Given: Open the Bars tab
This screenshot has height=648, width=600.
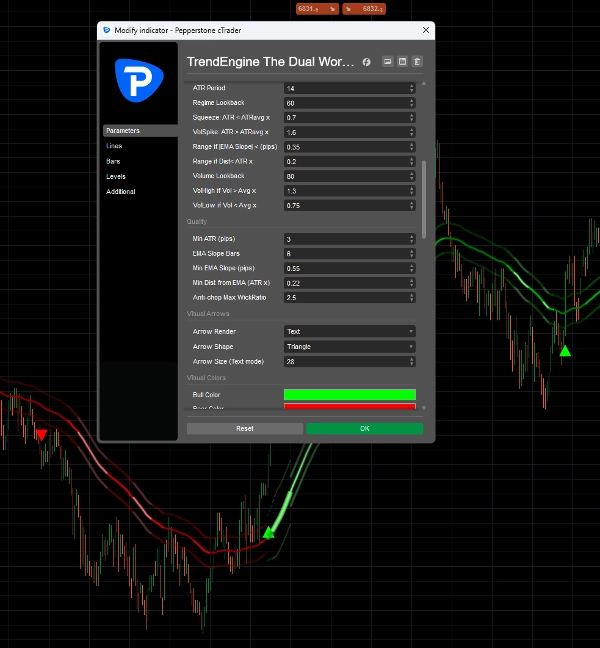Looking at the screenshot, I should tap(113, 161).
